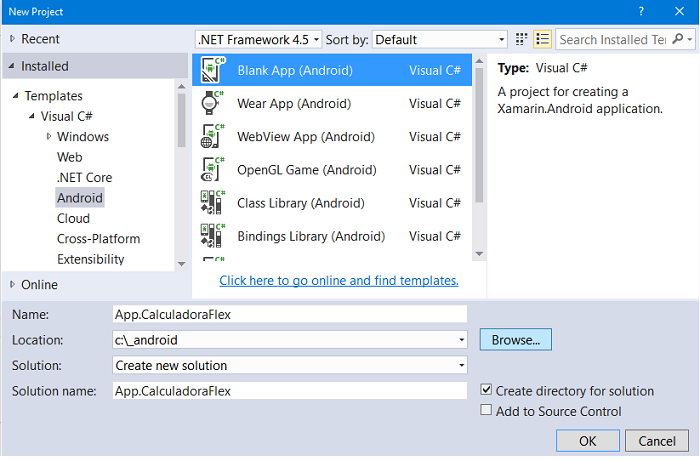Enable Add to Source Control checkbox
The width and height of the screenshot is (700, 461).
click(486, 410)
